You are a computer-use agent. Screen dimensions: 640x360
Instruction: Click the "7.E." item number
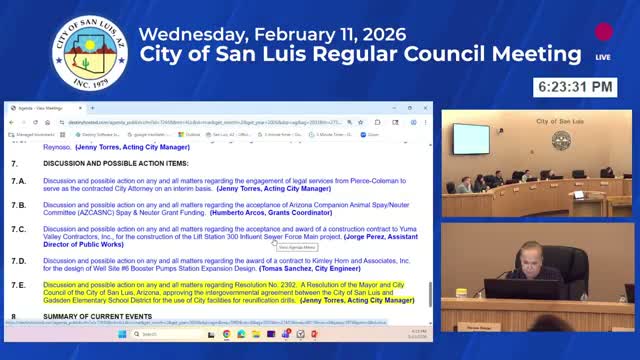pos(18,285)
